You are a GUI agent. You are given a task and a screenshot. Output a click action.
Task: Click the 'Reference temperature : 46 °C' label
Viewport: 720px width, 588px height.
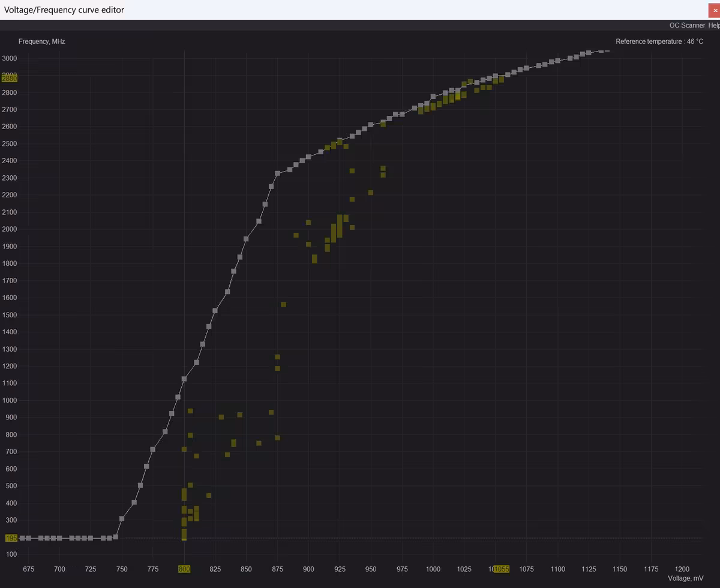(659, 41)
